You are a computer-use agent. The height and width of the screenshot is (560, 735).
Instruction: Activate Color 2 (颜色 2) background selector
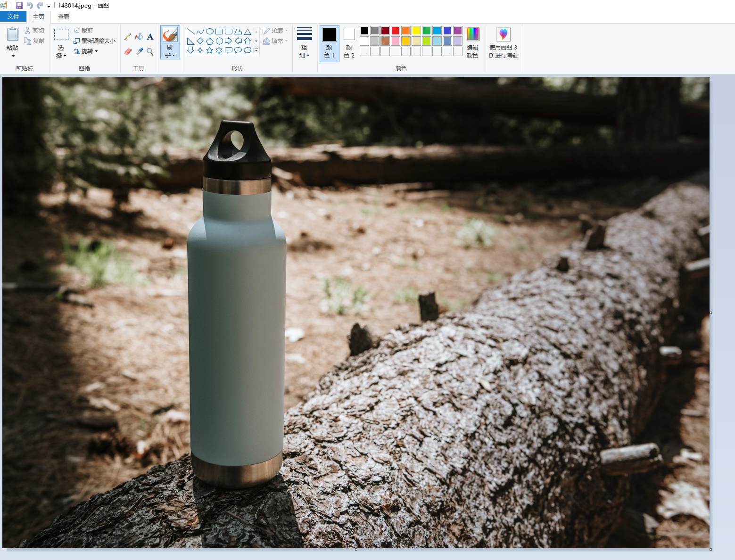pos(349,43)
